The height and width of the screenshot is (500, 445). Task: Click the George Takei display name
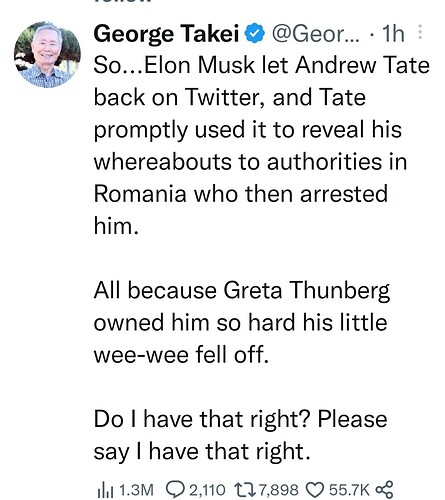click(166, 34)
